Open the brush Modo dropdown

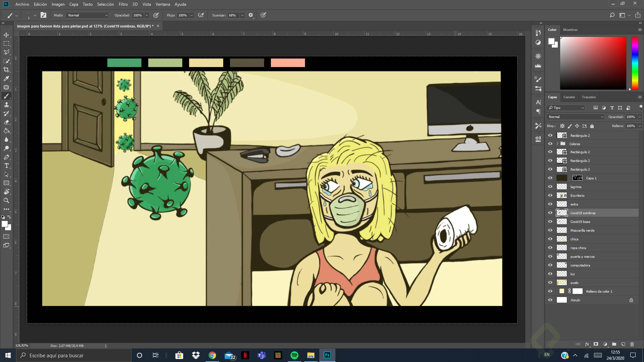[x=88, y=15]
